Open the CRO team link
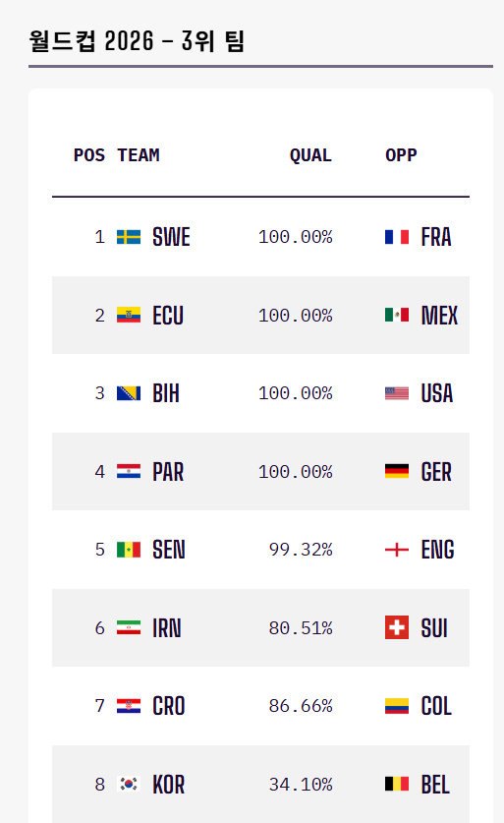This screenshot has width=504, height=823. pos(168,706)
